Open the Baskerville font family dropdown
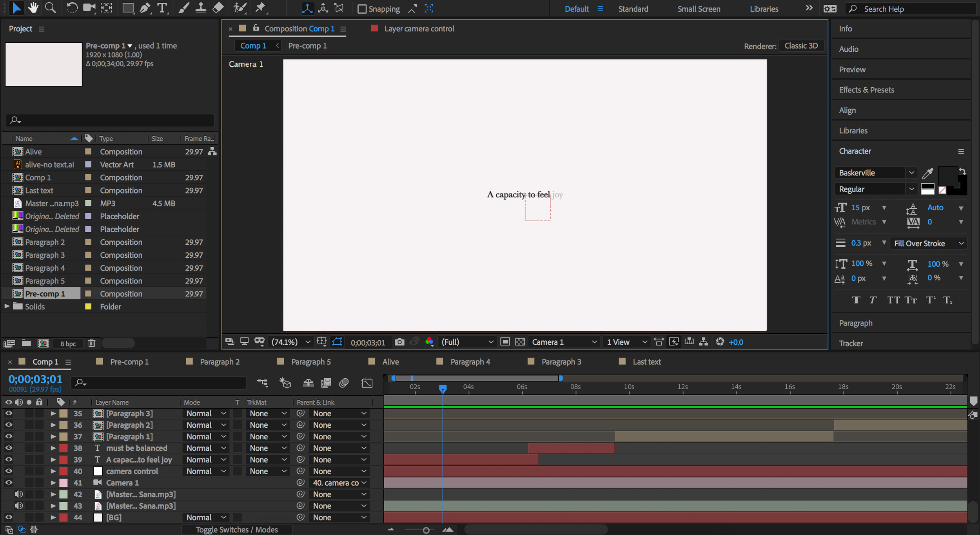Viewport: 980px width, 535px height. 911,173
